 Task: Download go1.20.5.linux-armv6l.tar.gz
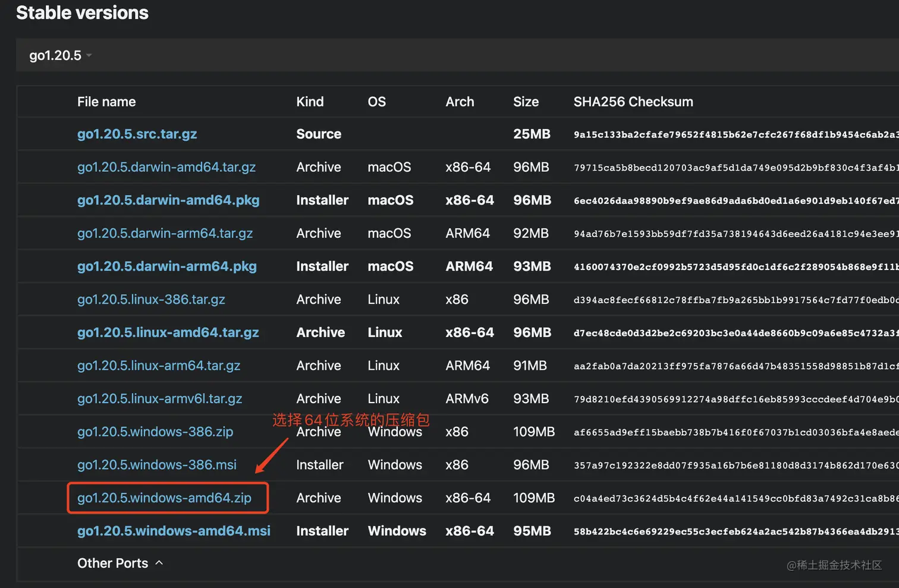click(x=160, y=399)
